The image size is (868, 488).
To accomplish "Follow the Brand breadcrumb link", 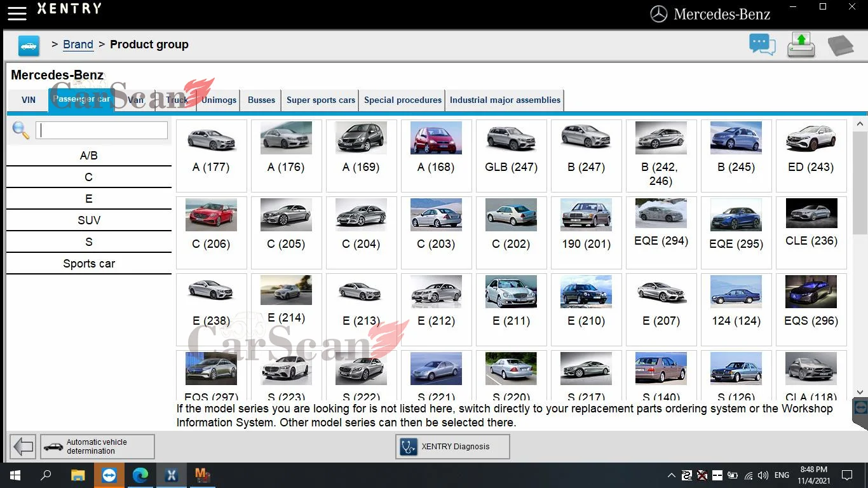I will 78,44.
